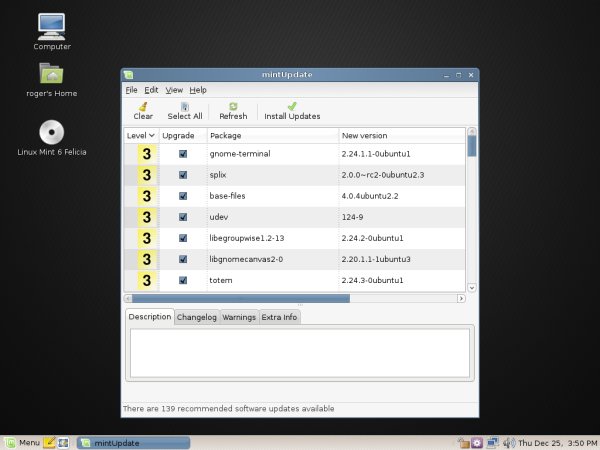
Task: Click the level 3 badge for gnome-terminal
Action: point(147,154)
